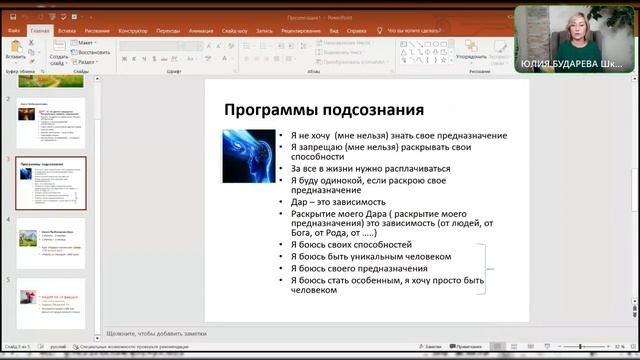The width and height of the screenshot is (640, 360).
Task: Click the bulleted list icon
Action: [x=248, y=46]
